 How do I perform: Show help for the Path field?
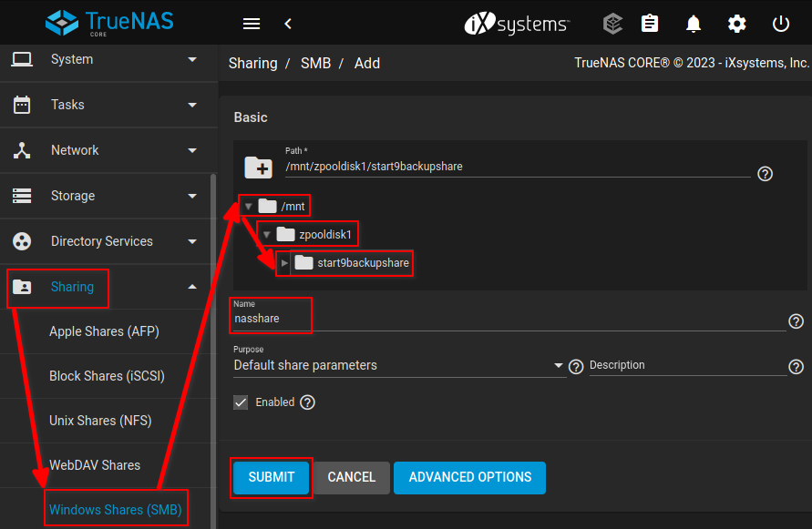[x=766, y=174]
